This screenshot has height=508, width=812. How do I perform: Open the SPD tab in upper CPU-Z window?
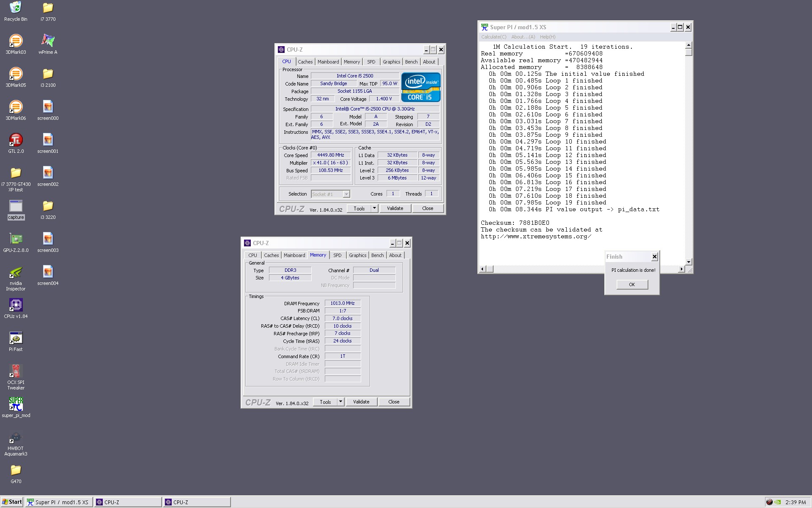tap(371, 62)
